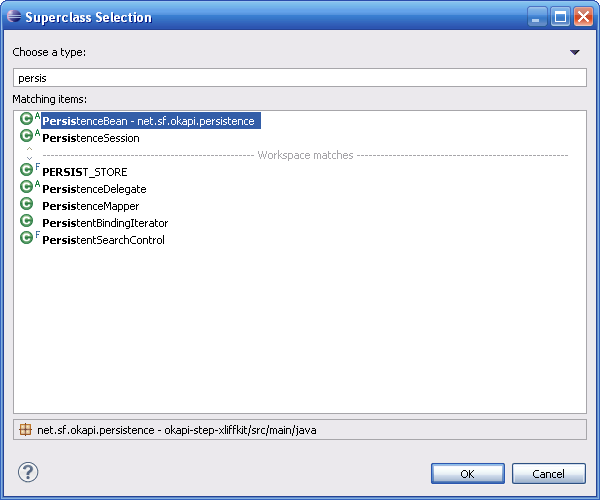600x500 pixels.
Task: Click the class icon beside PersistenceSession
Action: (x=26, y=136)
